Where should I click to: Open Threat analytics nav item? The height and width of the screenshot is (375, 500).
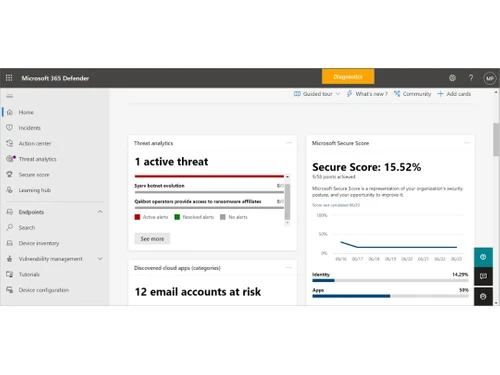point(37,159)
